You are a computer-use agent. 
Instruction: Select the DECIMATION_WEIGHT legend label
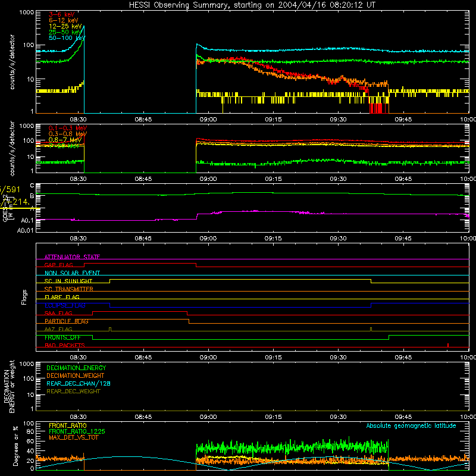[x=76, y=375]
